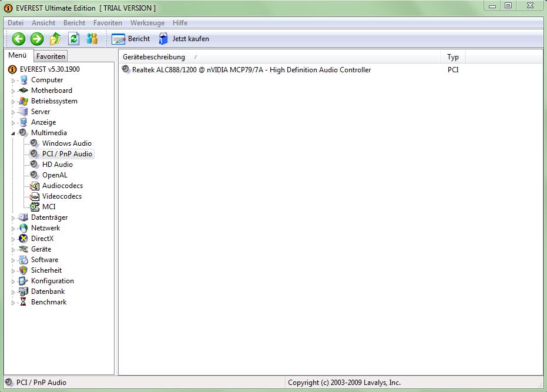Expand the Motherboard tree node

pyautogui.click(x=14, y=91)
